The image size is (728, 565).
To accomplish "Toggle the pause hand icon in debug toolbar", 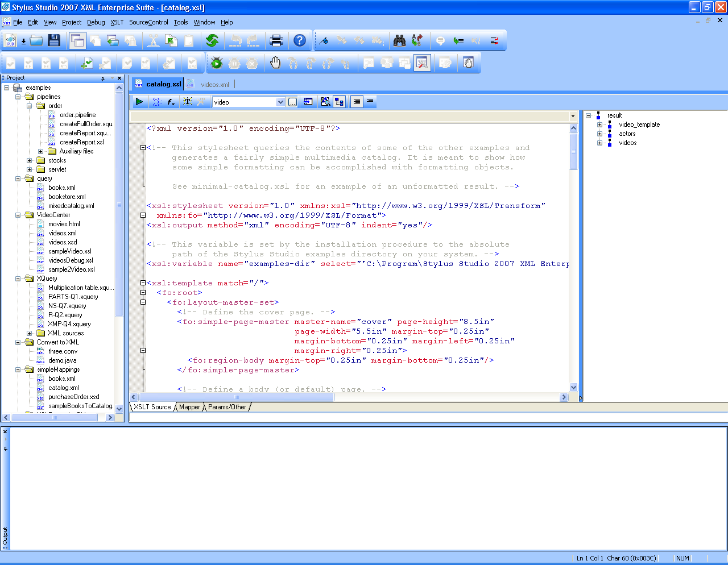I will [275, 63].
